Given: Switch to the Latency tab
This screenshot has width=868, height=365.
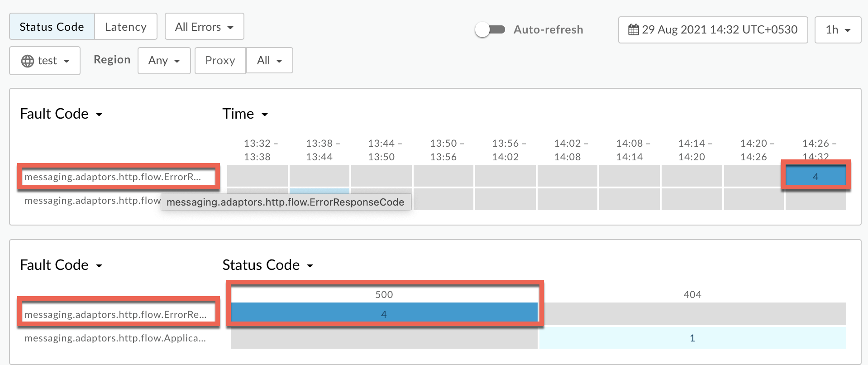Looking at the screenshot, I should point(125,27).
